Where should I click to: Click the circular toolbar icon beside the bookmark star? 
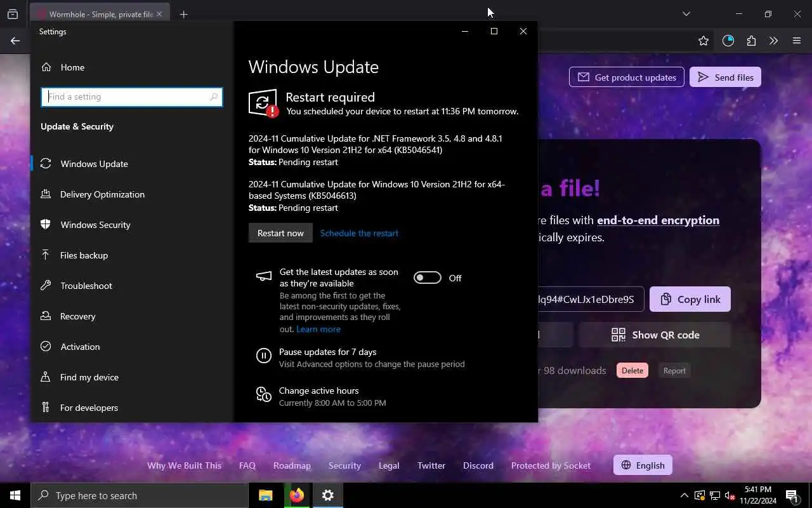(728, 41)
